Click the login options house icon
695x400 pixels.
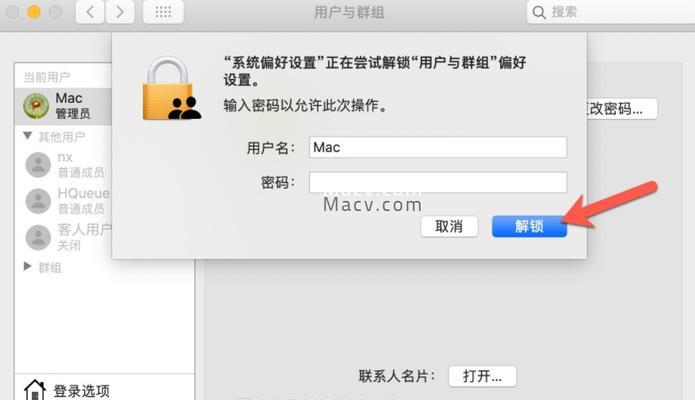35,390
